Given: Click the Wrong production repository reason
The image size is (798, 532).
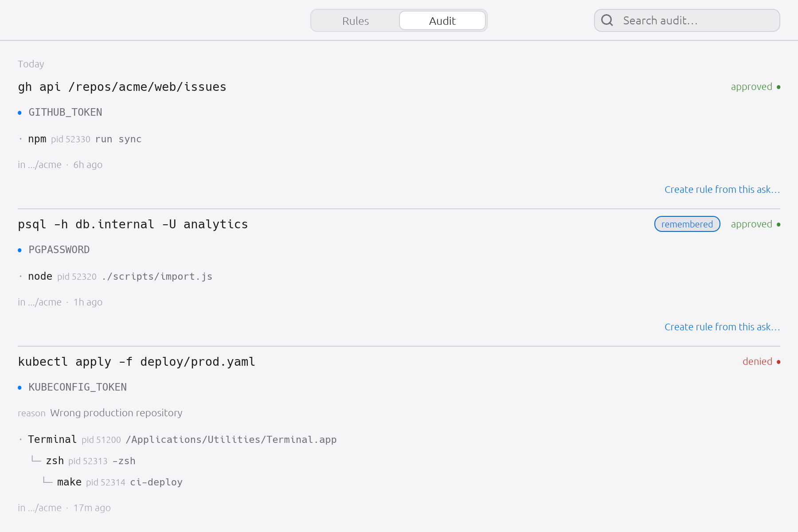Looking at the screenshot, I should pos(116,413).
